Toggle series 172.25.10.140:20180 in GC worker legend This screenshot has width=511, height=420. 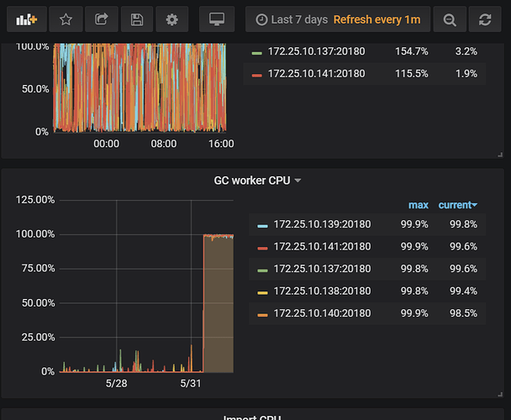click(321, 314)
